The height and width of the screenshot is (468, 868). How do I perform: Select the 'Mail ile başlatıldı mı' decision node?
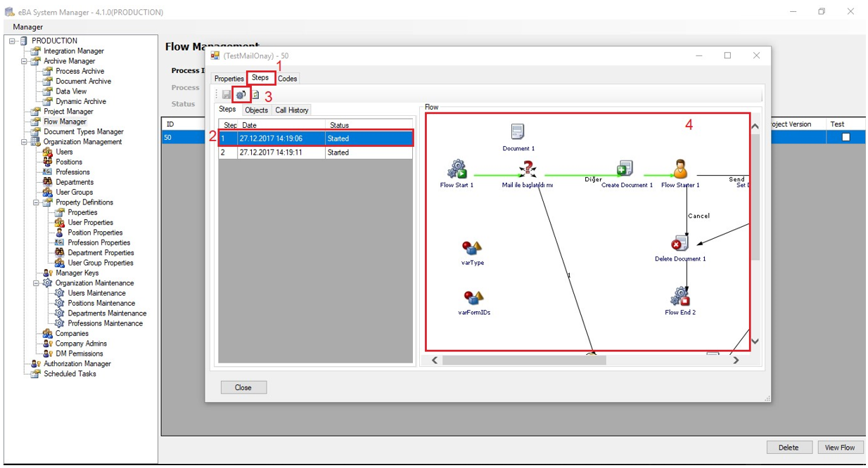click(x=528, y=169)
